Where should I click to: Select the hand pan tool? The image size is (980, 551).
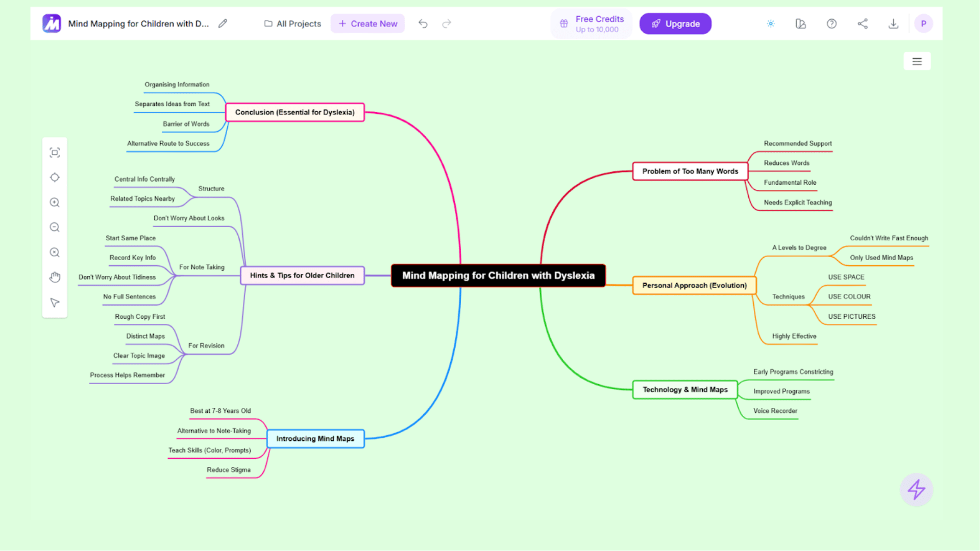click(55, 277)
